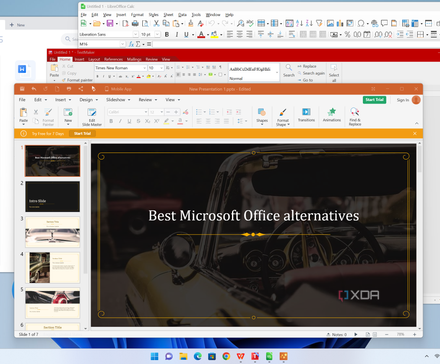Screen dimensions: 440x364
Task: Click the Print icon in presentation title bar
Action: click(x=69, y=89)
